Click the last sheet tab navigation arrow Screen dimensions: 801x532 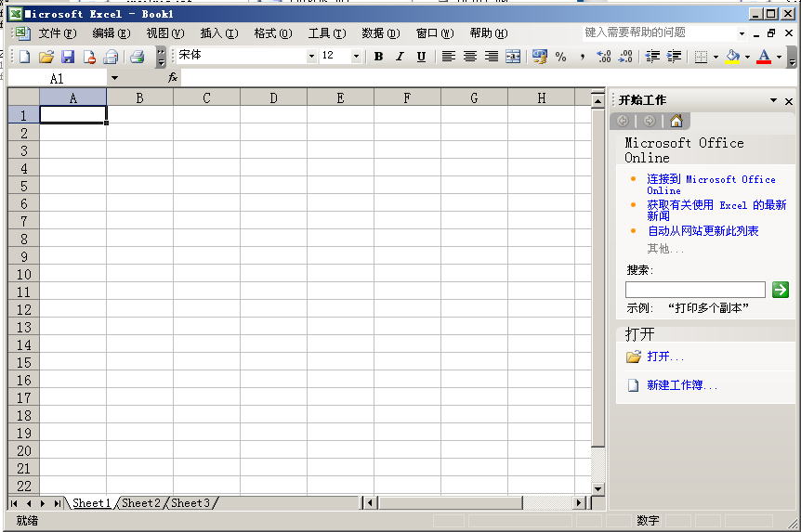tap(58, 503)
